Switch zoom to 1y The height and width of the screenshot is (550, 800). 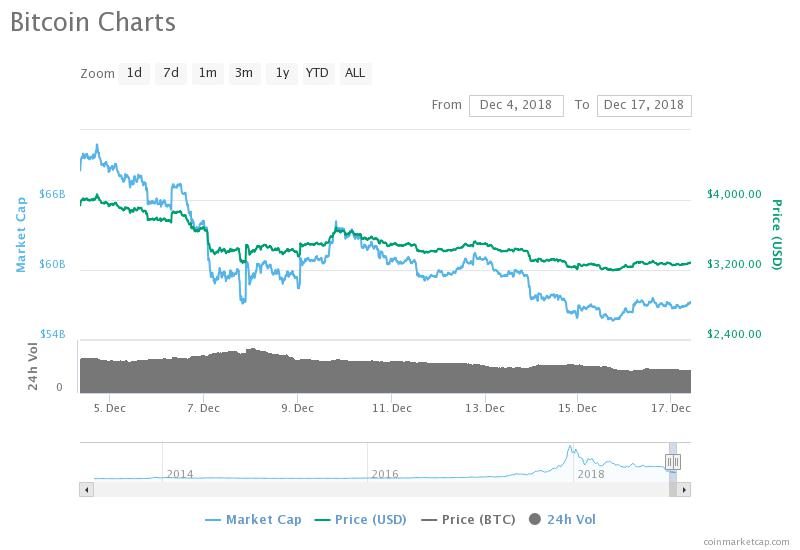click(x=282, y=73)
